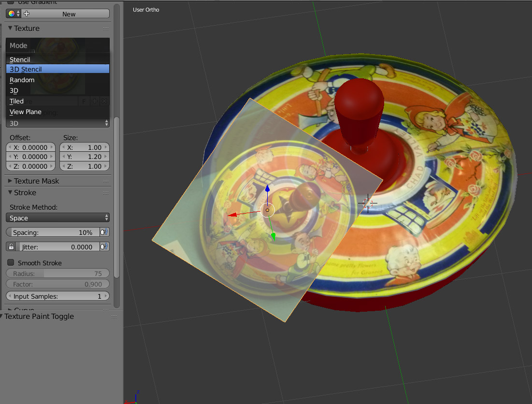The image size is (532, 404).
Task: Select Stencil in the Mode menu
Action: point(58,59)
